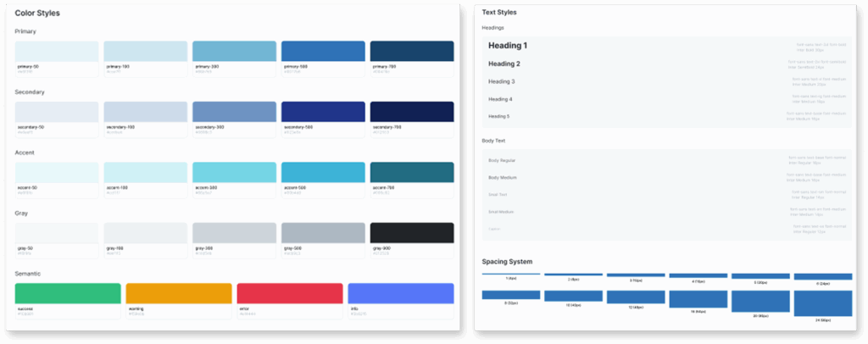Screen dimensions: 868x344
Task: Select the primary-700 dark blue swatch
Action: [x=412, y=50]
